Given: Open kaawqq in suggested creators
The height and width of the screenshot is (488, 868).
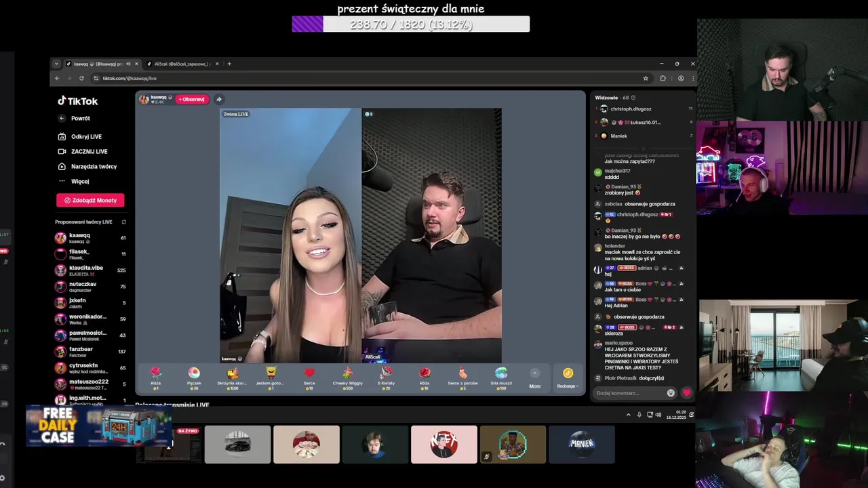Looking at the screenshot, I should [x=90, y=238].
